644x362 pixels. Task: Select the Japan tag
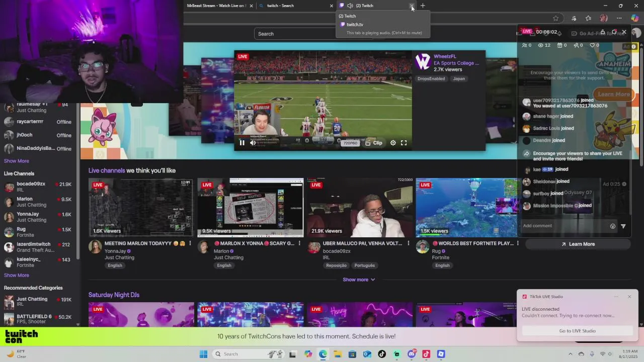459,79
